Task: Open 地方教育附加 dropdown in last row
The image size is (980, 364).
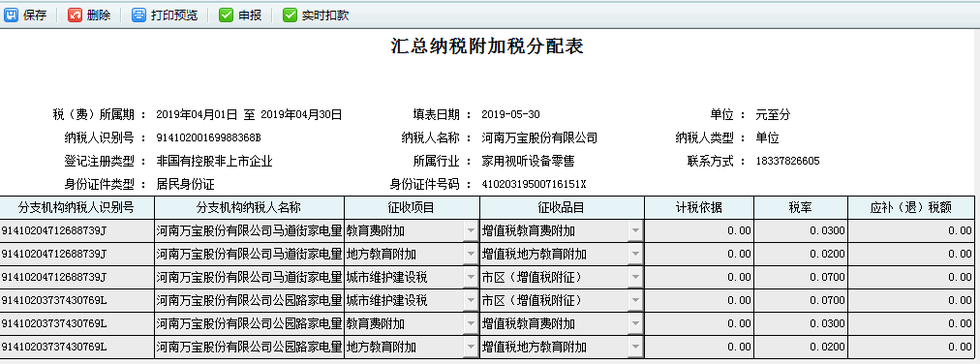Action: coord(471,348)
